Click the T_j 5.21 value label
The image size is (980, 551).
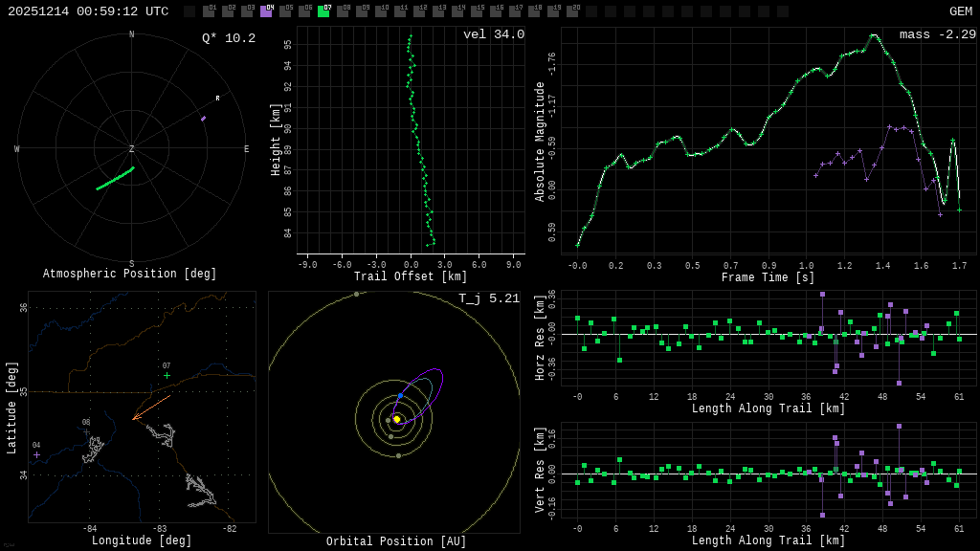click(x=488, y=298)
